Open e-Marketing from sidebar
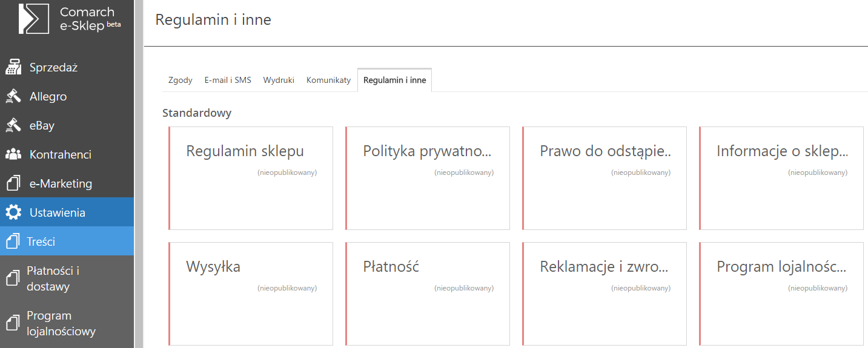868x348 pixels. (67, 183)
